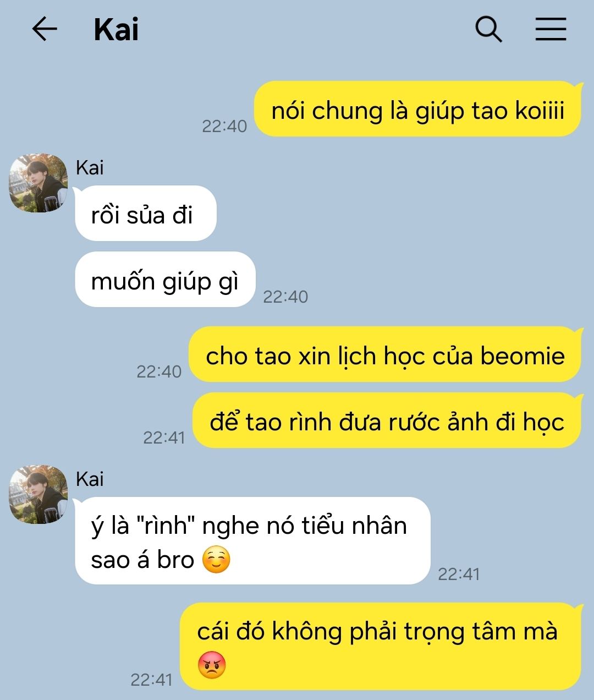Select the "cho tao xin lịch học của beomie" bubble
Image resolution: width=594 pixels, height=700 pixels.
coord(385,354)
